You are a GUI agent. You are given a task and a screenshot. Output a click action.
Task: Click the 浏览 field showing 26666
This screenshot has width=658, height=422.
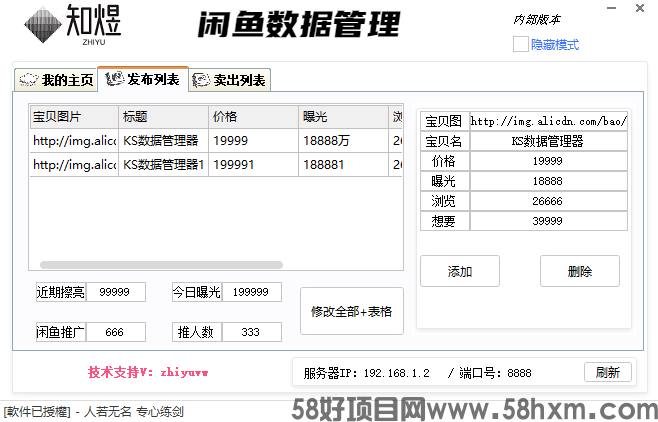548,201
